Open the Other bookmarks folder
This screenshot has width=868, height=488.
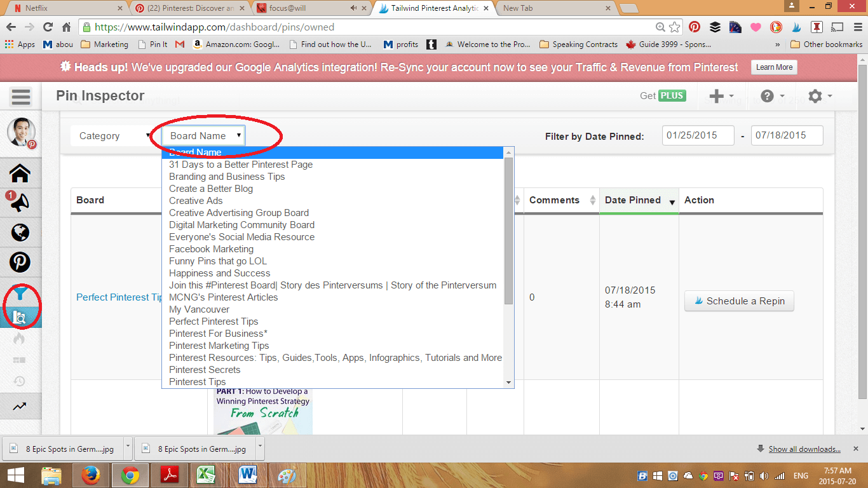(827, 44)
